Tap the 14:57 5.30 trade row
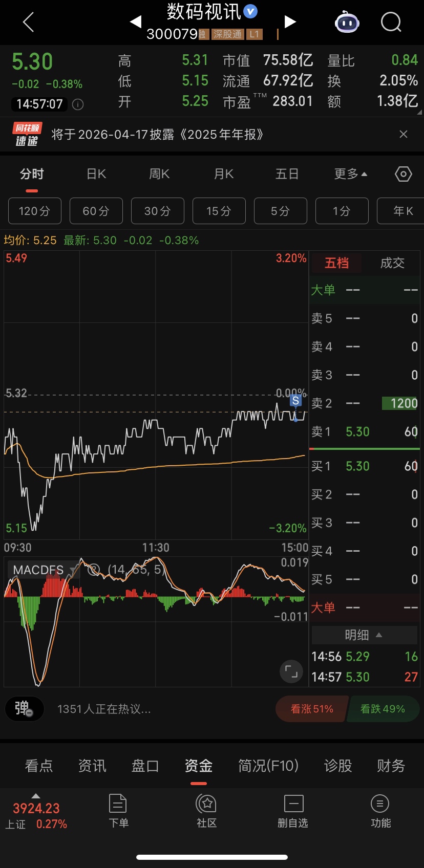The width and height of the screenshot is (424, 868). tap(365, 677)
